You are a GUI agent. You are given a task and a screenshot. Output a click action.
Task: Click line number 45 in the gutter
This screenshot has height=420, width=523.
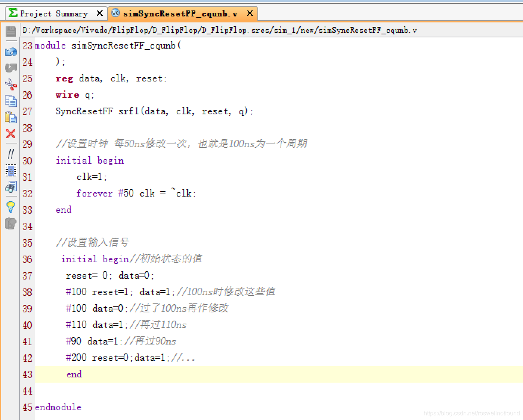[27, 407]
